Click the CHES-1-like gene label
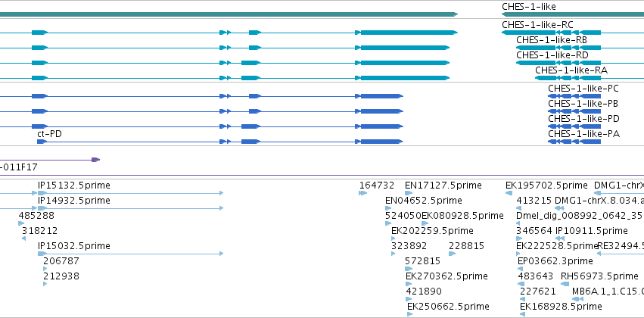 coord(528,7)
